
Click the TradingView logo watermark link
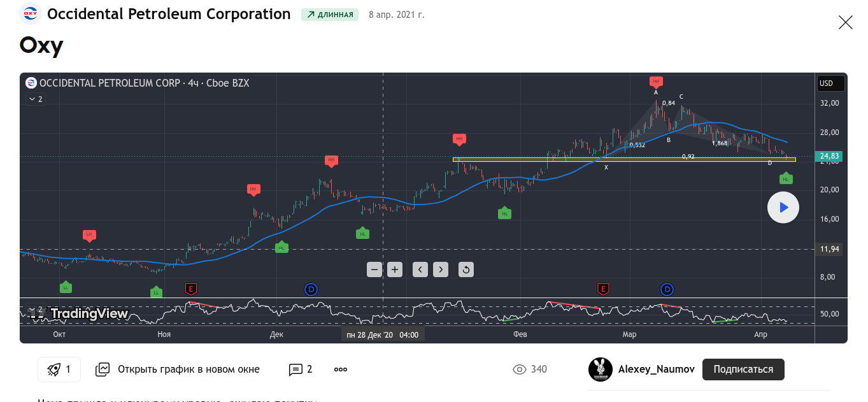pyautogui.click(x=80, y=313)
